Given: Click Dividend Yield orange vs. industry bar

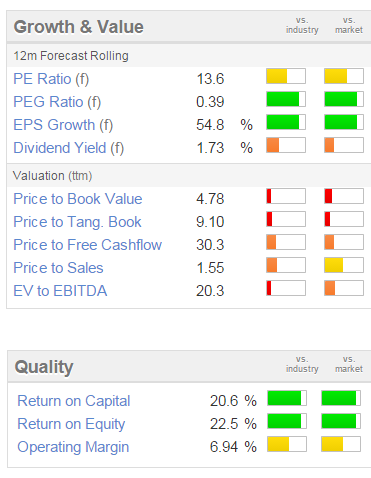Looking at the screenshot, I should point(286,145).
